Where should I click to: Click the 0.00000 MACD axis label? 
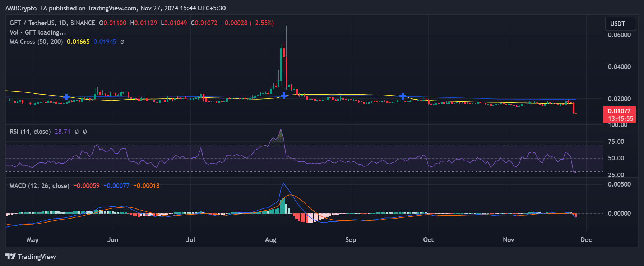(x=619, y=214)
